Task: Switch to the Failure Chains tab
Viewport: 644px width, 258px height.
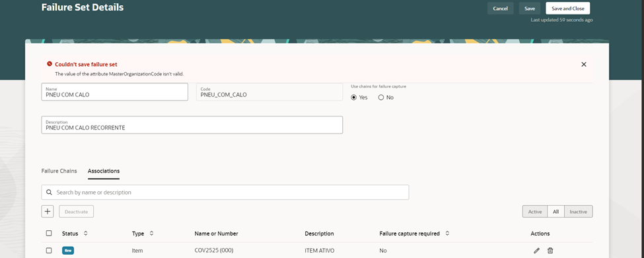Action: (59, 171)
